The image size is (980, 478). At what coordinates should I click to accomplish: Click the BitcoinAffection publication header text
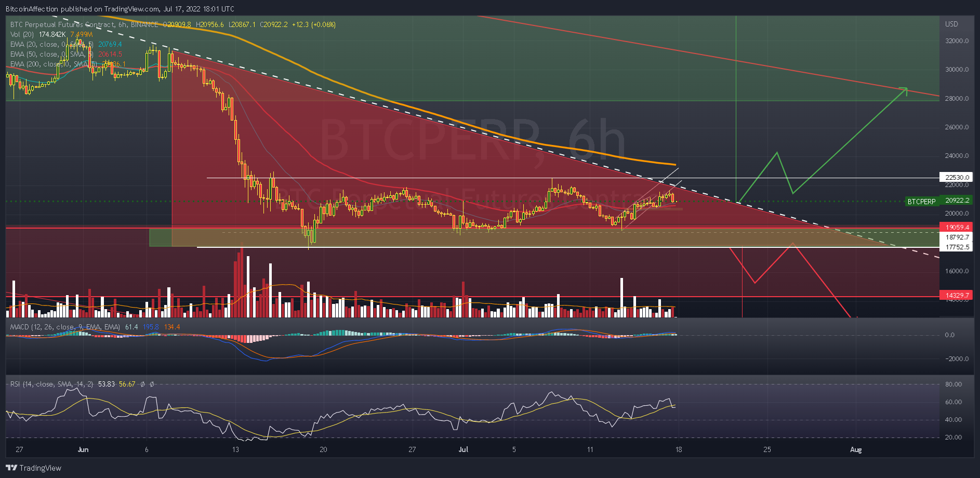tap(120, 9)
